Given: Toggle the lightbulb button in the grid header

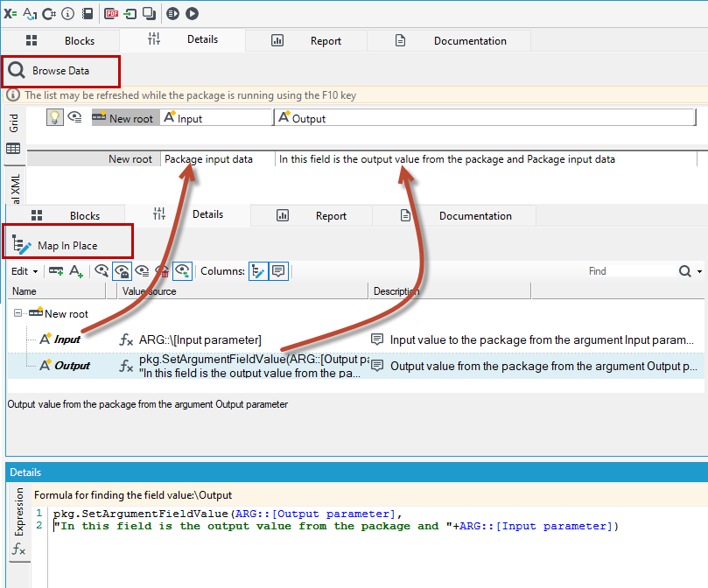Looking at the screenshot, I should click(54, 118).
